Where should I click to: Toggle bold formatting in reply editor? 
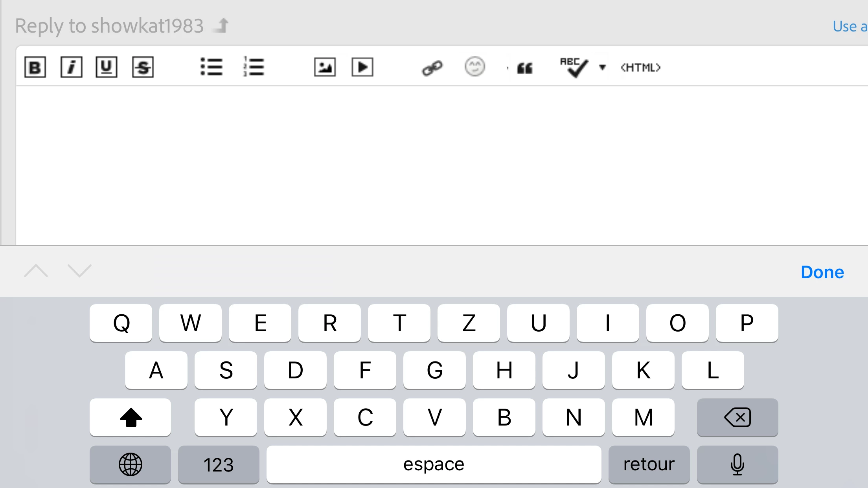35,67
